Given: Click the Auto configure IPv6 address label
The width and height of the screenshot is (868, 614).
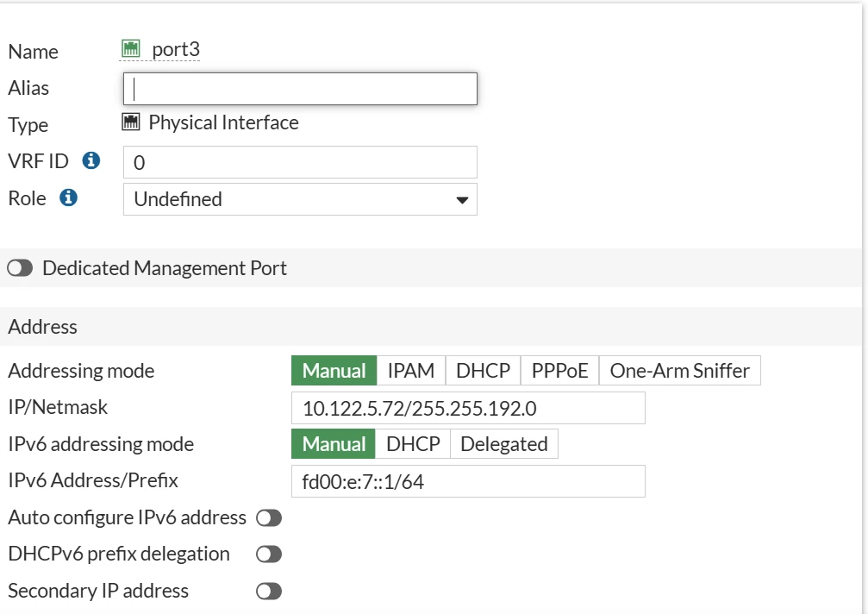Looking at the screenshot, I should click(x=127, y=517).
